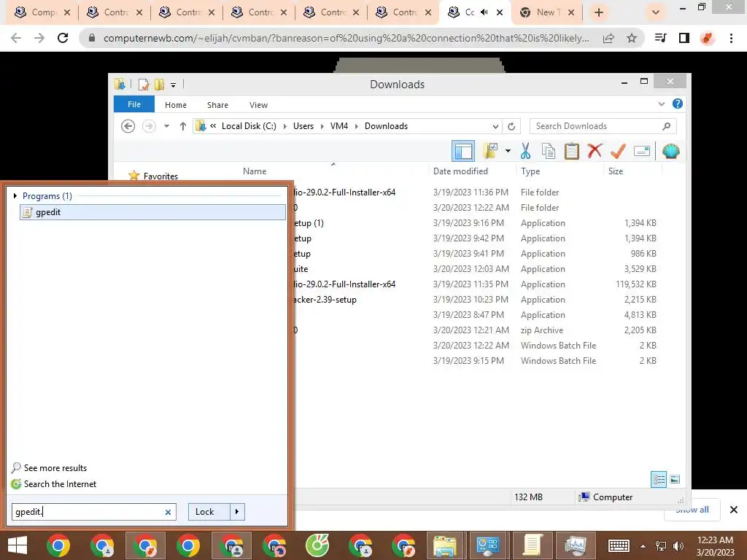Open the Home ribbon tab

point(176,105)
